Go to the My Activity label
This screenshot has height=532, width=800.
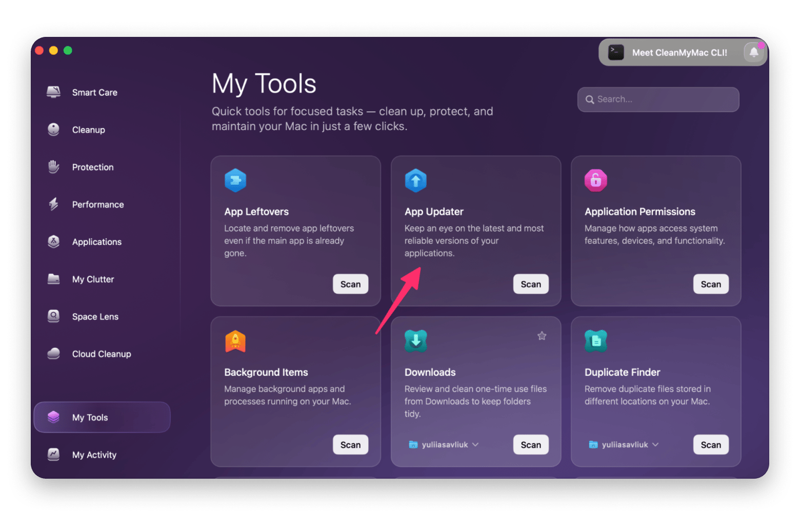[94, 455]
